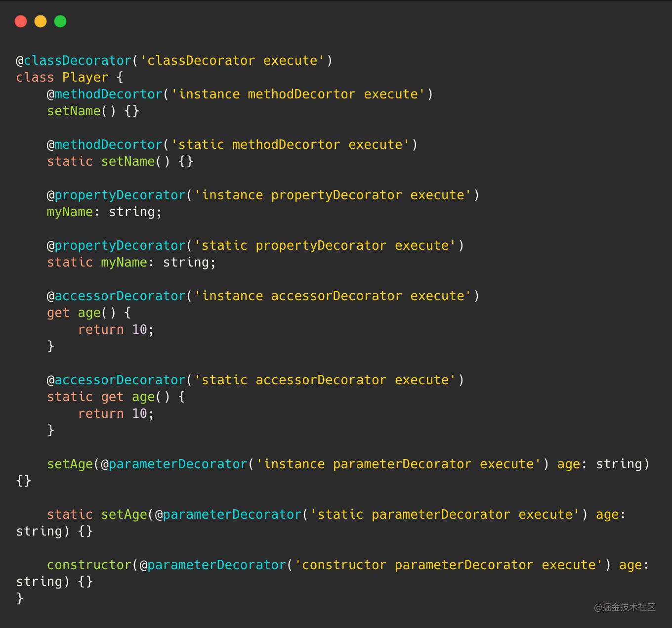Click the 'static get age() {' line
Viewport: 672px width, 628px height.
pyautogui.click(x=116, y=397)
